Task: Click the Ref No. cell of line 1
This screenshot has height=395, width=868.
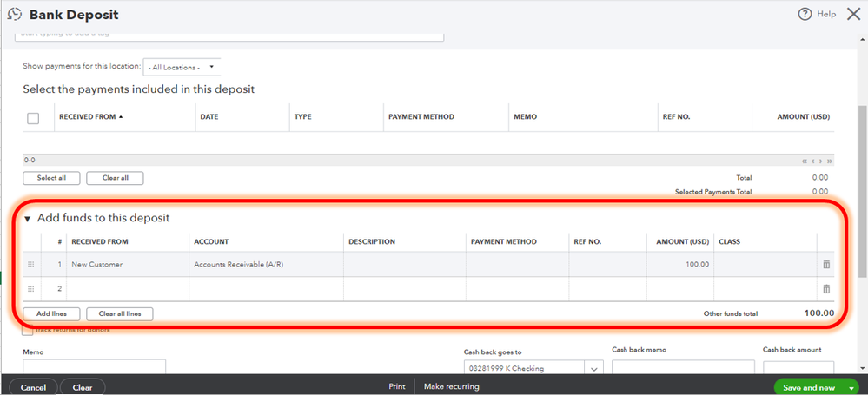Action: 608,265
